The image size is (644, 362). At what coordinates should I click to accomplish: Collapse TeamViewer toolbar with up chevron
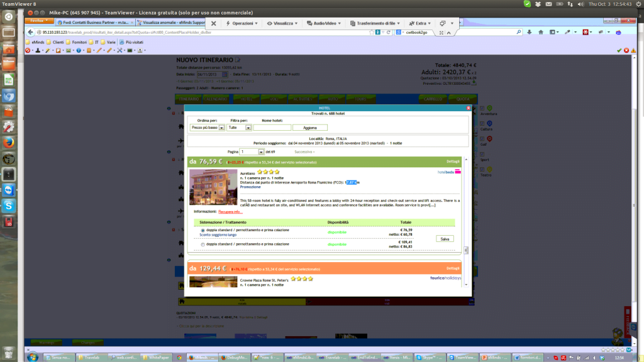pyautogui.click(x=449, y=33)
